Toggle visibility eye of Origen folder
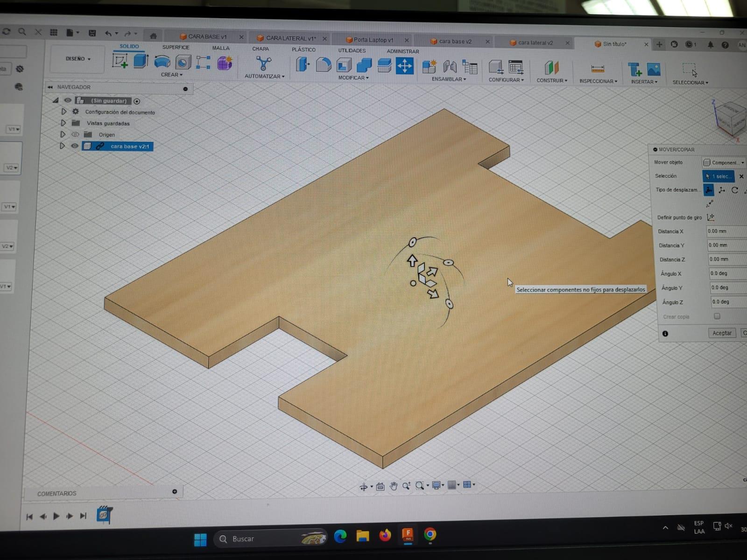The image size is (747, 560). tap(75, 134)
